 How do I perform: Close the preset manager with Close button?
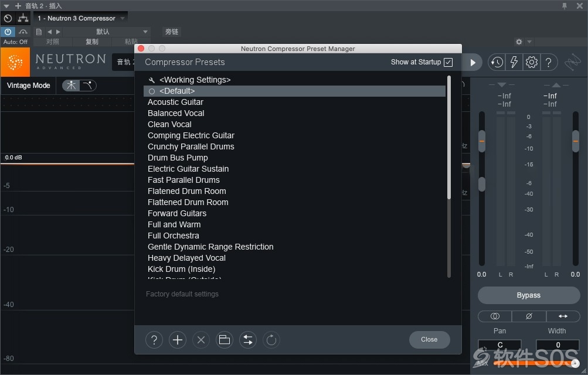[429, 339]
